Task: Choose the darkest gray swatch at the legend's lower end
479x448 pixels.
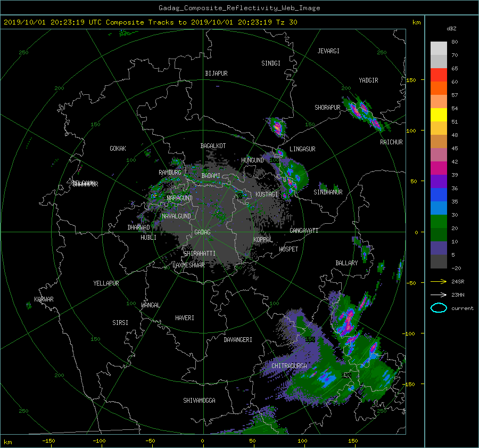Action: [x=439, y=262]
